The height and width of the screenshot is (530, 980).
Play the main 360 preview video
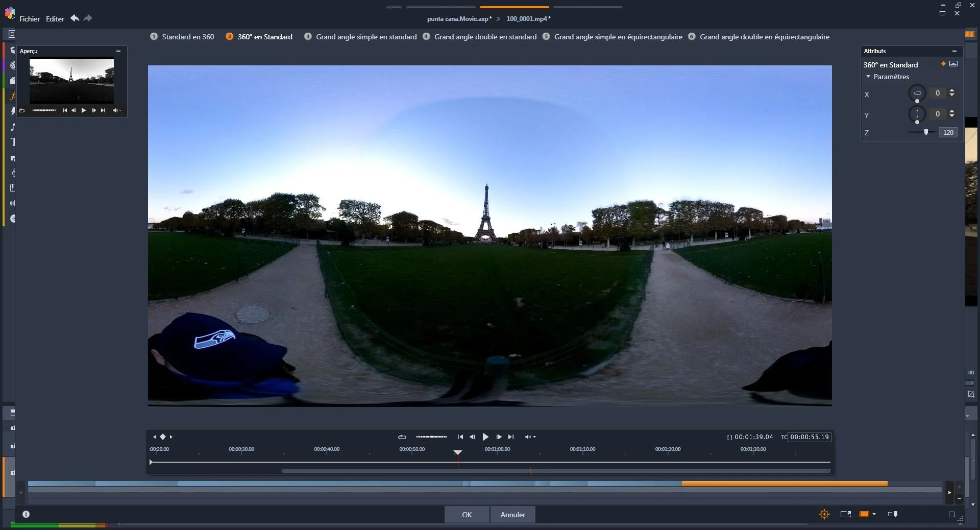tap(485, 437)
